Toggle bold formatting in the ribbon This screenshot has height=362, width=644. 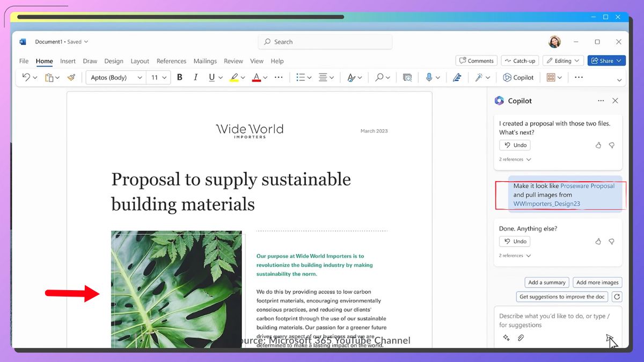tap(180, 77)
